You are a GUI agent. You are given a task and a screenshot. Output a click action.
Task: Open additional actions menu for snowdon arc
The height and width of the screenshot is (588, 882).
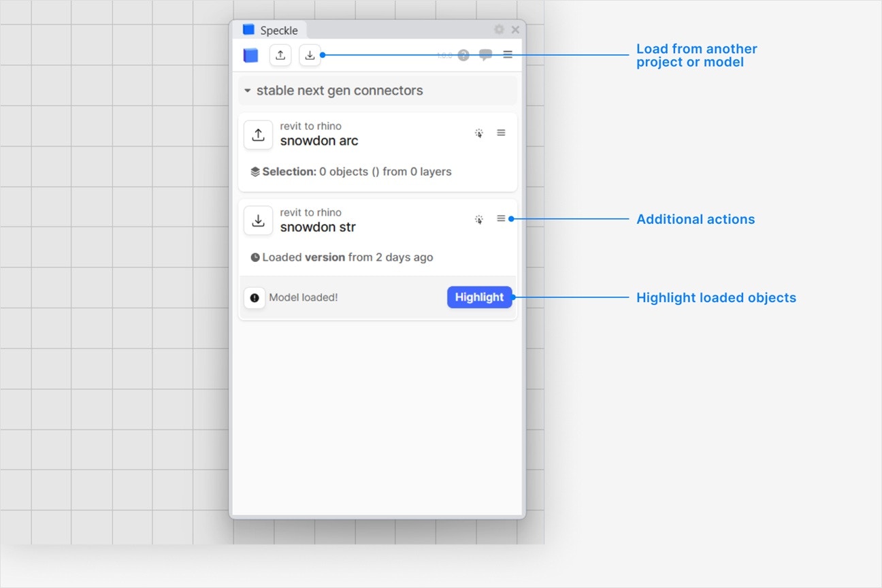(x=501, y=133)
